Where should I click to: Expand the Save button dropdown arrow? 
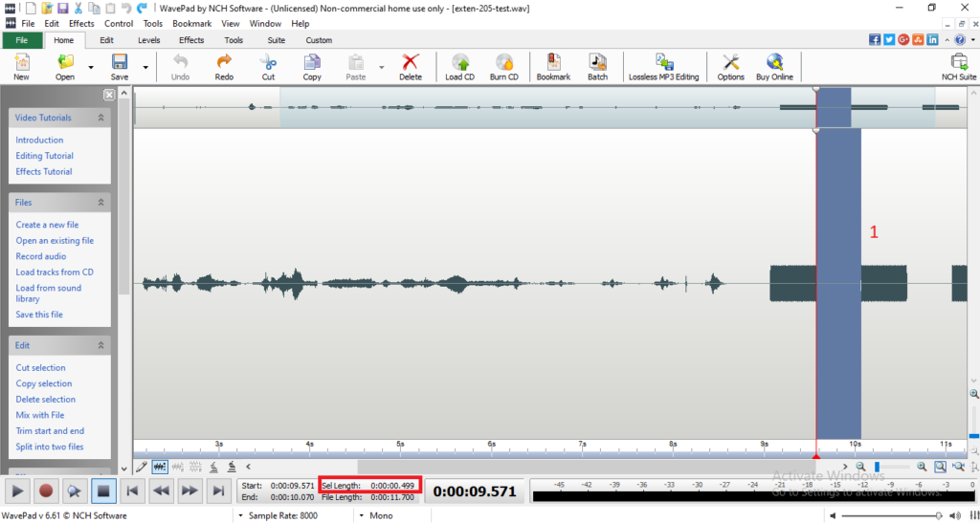(145, 67)
